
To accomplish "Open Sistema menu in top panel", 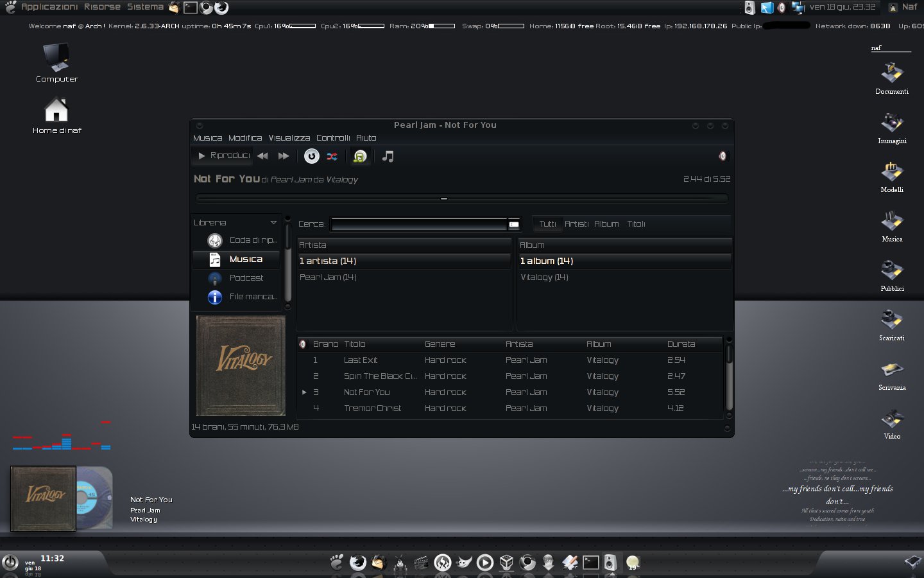I will pos(145,7).
